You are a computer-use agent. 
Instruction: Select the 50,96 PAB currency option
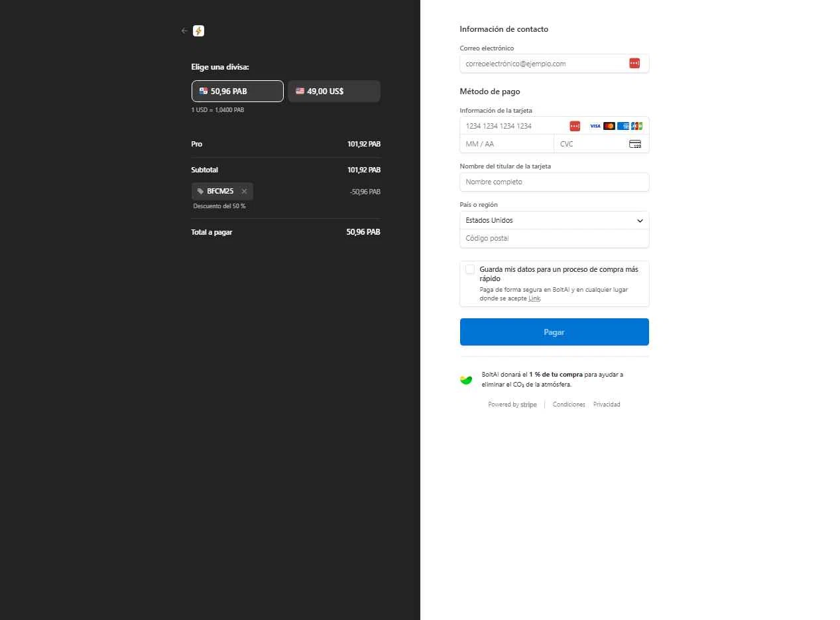pos(237,92)
